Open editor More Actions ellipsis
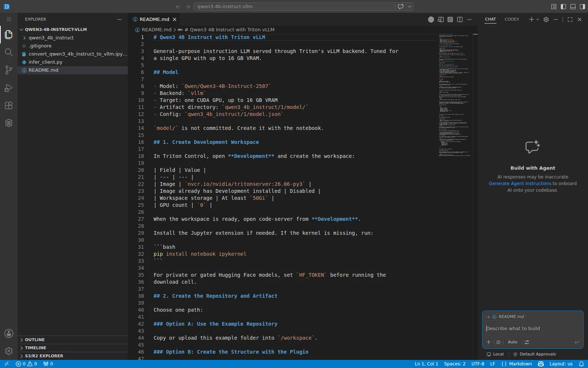Screen dimensions: 588x368 [470, 19]
